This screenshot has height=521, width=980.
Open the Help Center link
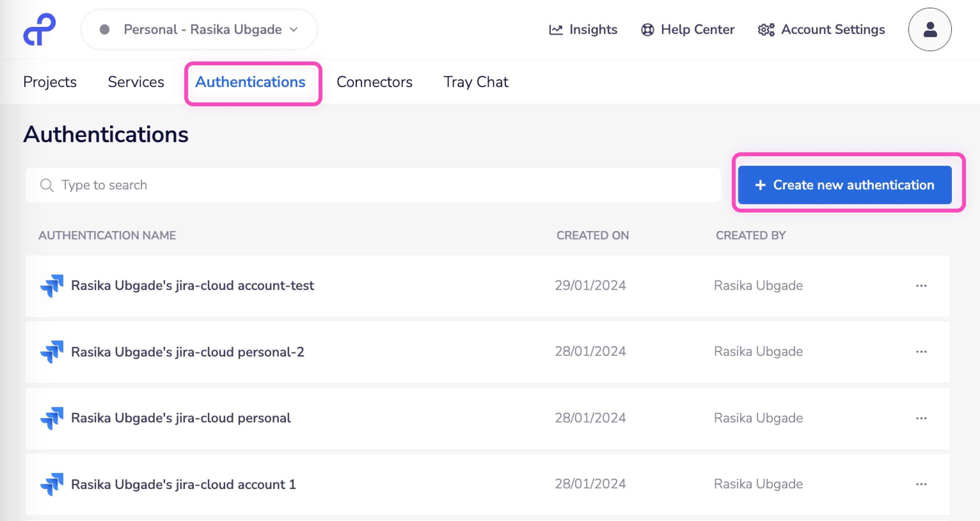pos(697,30)
